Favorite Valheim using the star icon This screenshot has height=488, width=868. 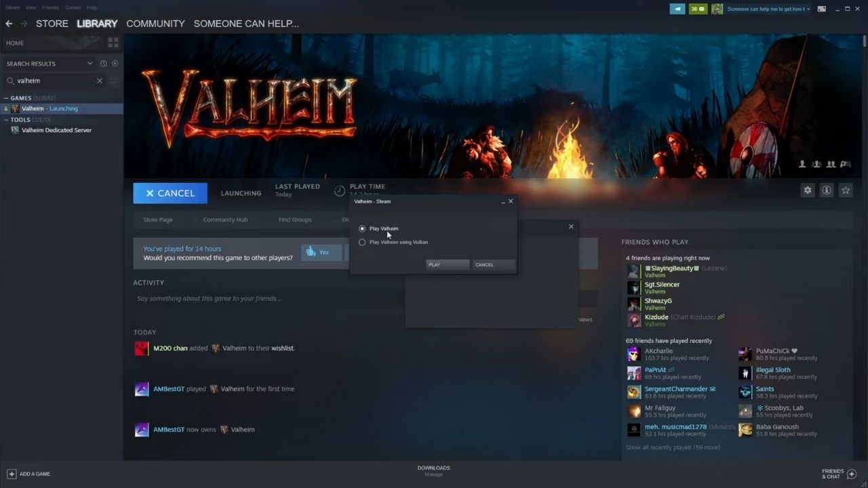coord(846,190)
